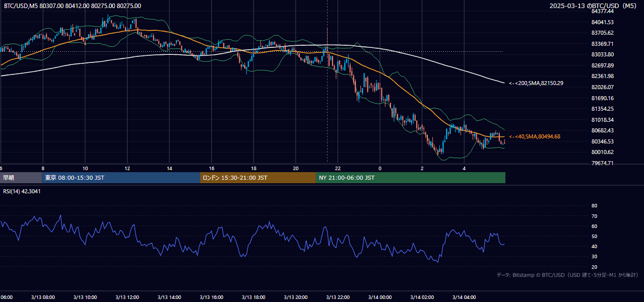Click price axis value 80682.43
This screenshot has height=302, width=644.
click(x=602, y=130)
